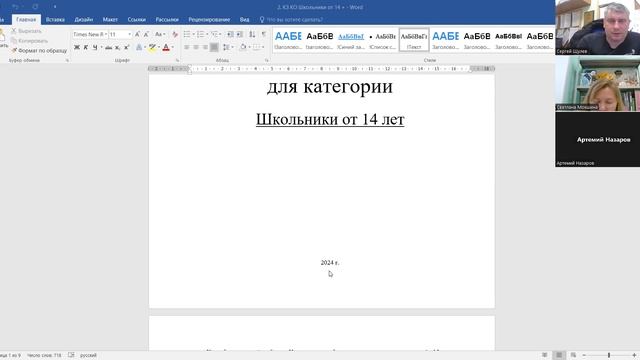Apply the blue underlined Синий style
The height and width of the screenshot is (360, 640).
tap(351, 40)
